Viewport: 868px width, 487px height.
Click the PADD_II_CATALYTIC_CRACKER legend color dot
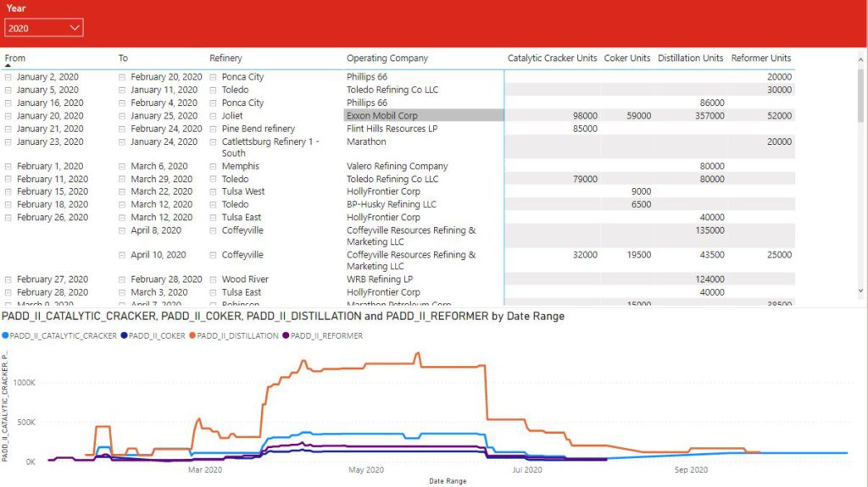(5, 335)
